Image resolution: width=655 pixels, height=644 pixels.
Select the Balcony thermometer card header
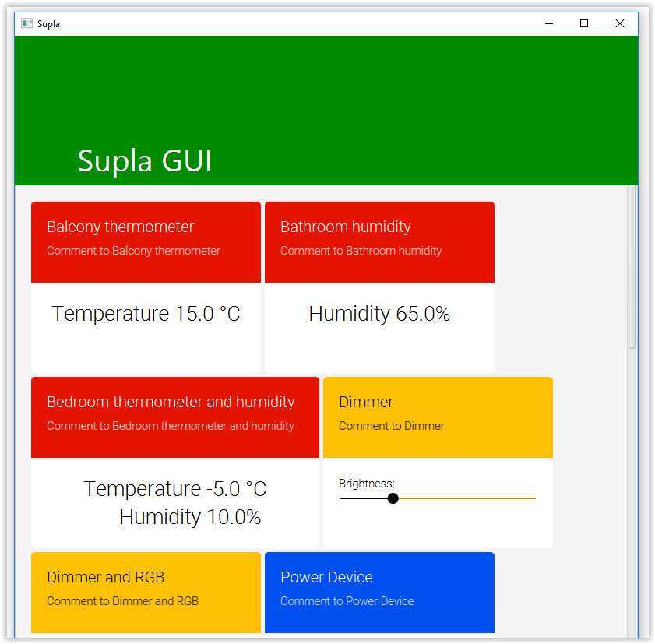pos(146,242)
